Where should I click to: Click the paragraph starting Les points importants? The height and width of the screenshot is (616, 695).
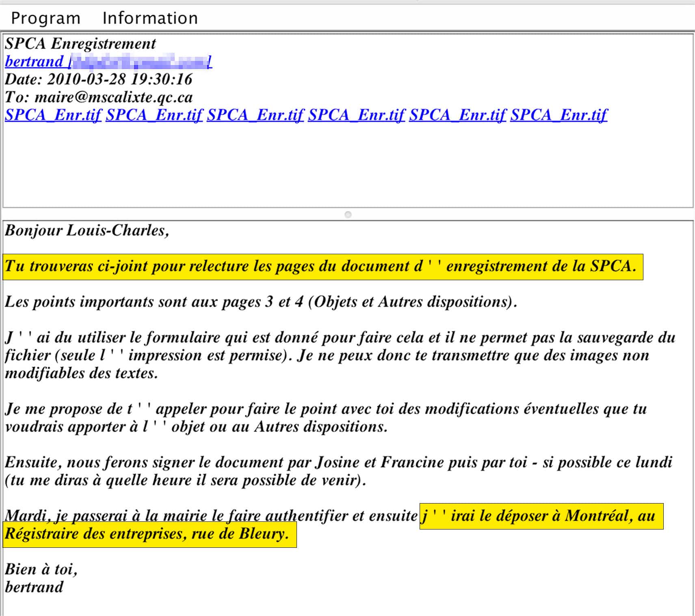tap(260, 302)
